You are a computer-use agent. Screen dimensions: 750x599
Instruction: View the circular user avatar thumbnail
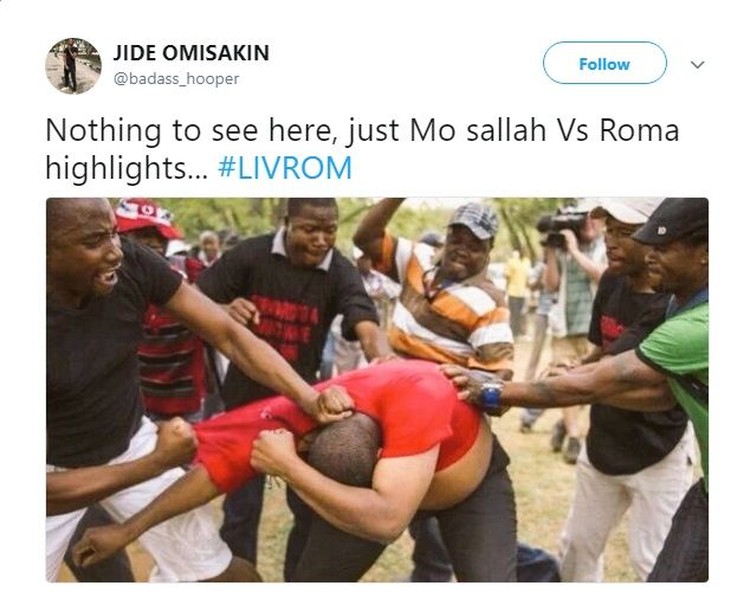point(73,66)
